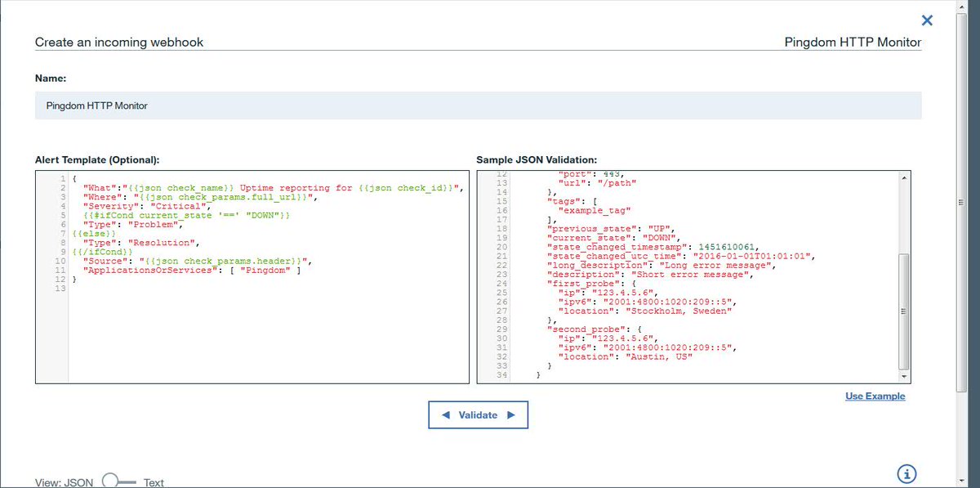Click the "tags": [ line in sample JSON

(x=572, y=201)
